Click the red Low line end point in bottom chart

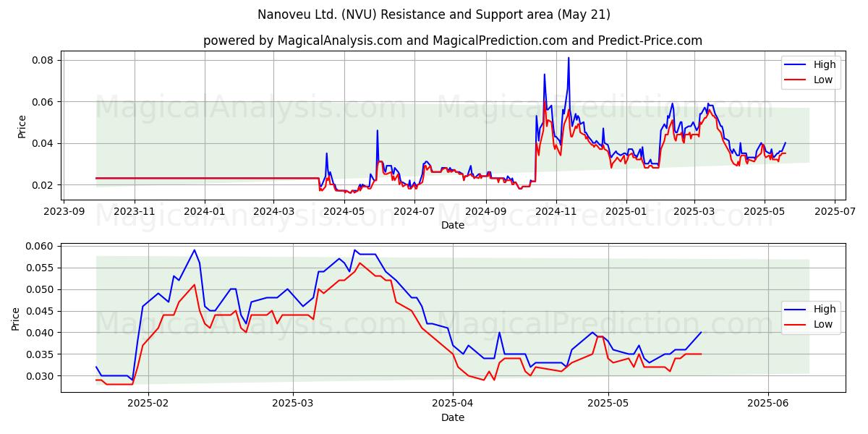coord(701,354)
